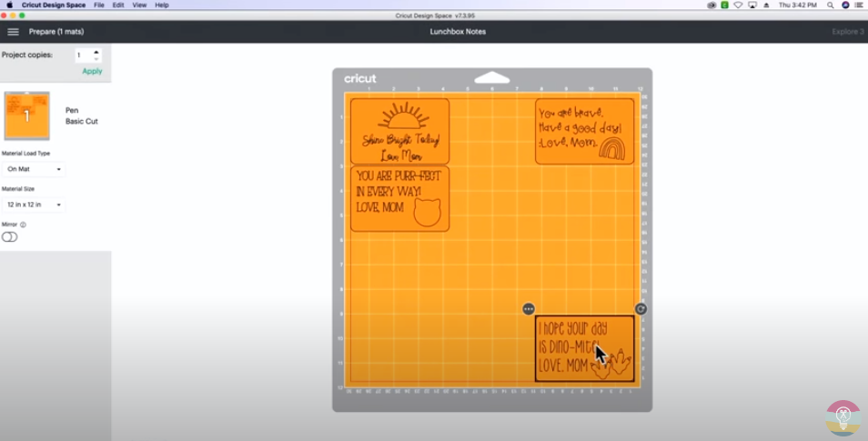868x441 pixels.
Task: Click the Basic Cut label
Action: (x=81, y=121)
